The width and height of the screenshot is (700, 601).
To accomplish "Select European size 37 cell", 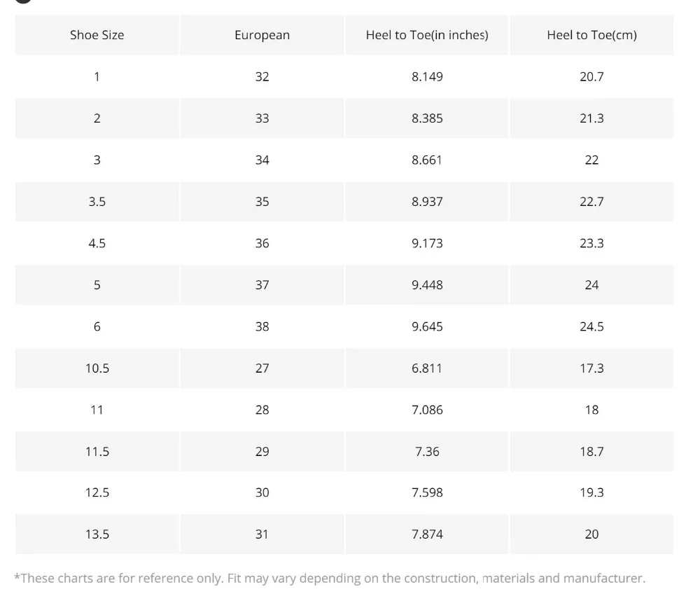I will 262,285.
